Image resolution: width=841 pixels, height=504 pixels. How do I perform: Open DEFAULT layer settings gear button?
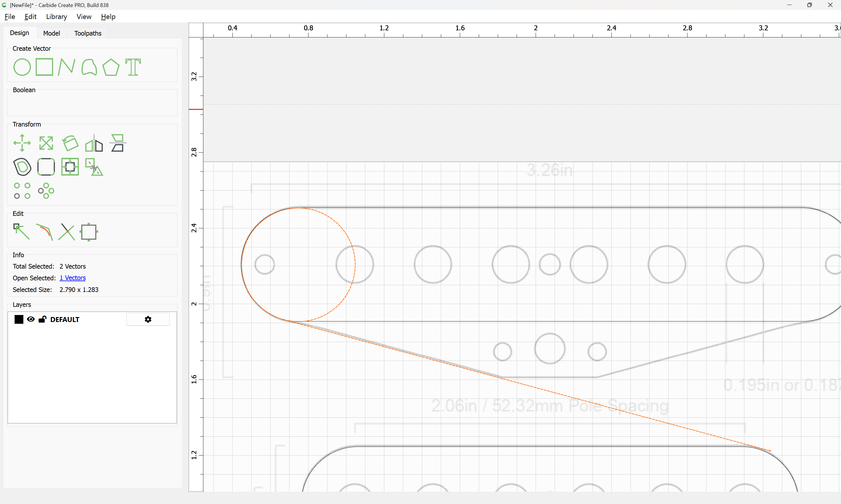(148, 319)
